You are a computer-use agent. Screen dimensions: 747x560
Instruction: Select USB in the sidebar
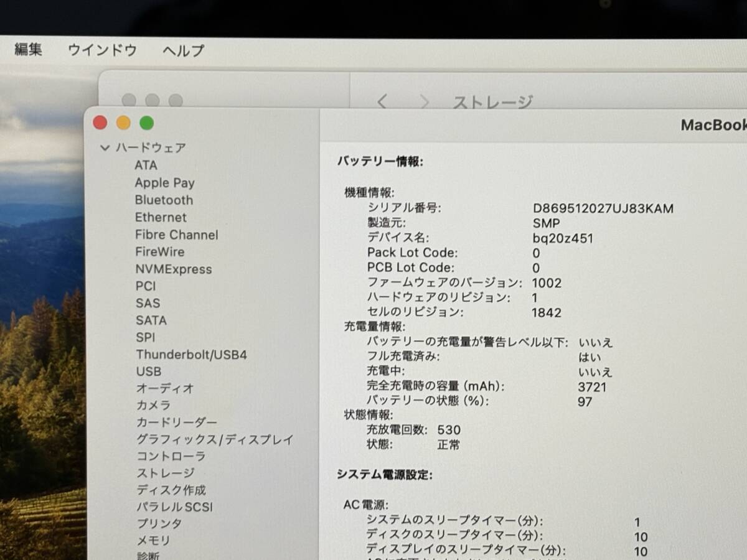pos(149,371)
